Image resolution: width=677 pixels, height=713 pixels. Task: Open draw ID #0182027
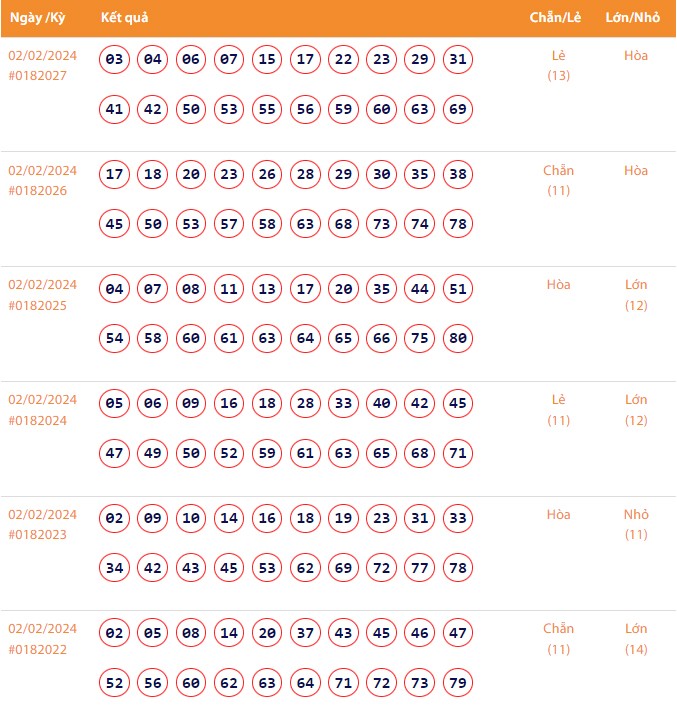[x=37, y=76]
